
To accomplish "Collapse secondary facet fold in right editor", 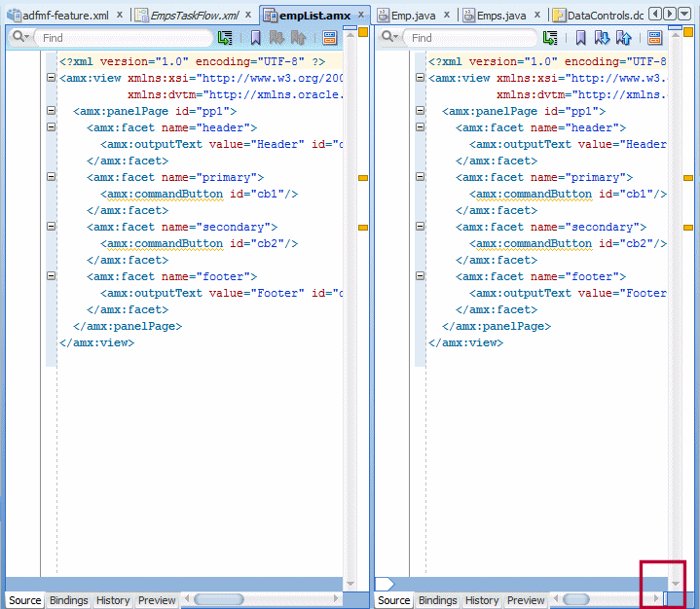I will pos(420,227).
